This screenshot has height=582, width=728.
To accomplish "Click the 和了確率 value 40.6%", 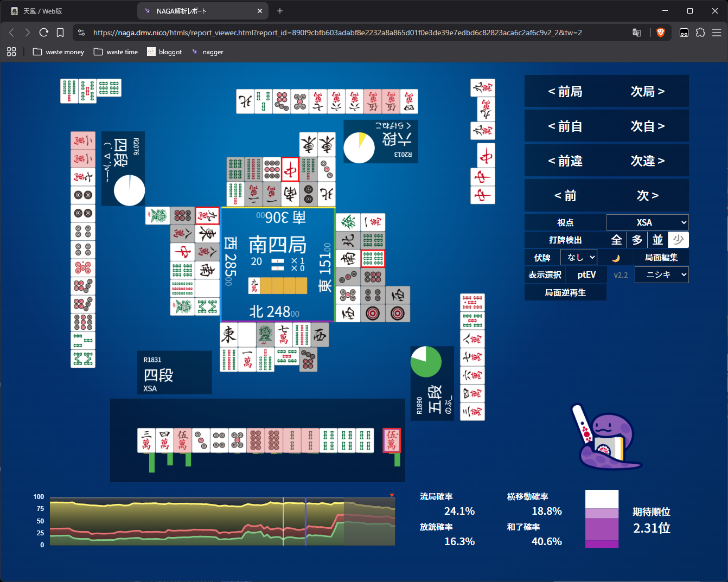I will pos(547,541).
